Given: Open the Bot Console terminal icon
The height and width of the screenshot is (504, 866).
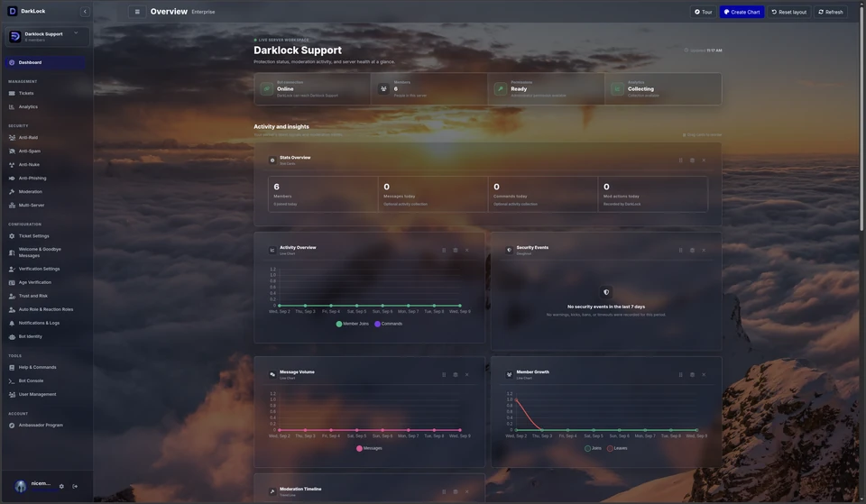Looking at the screenshot, I should tap(12, 380).
